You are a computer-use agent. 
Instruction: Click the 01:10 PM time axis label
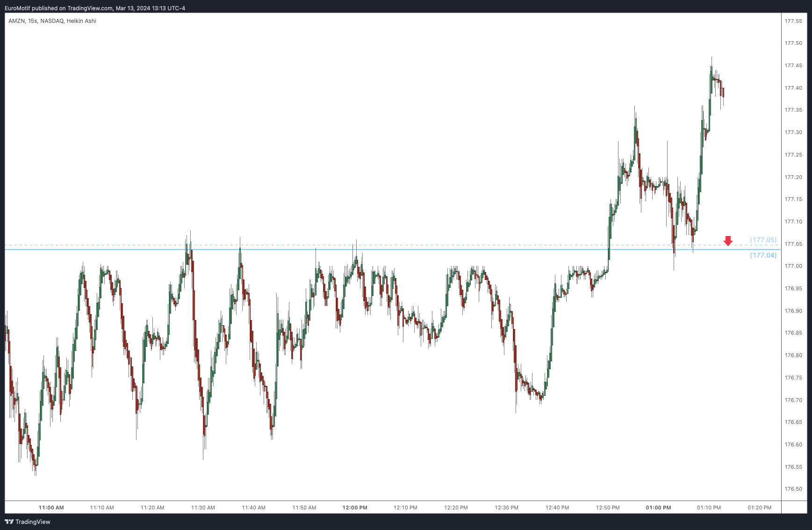coord(709,508)
